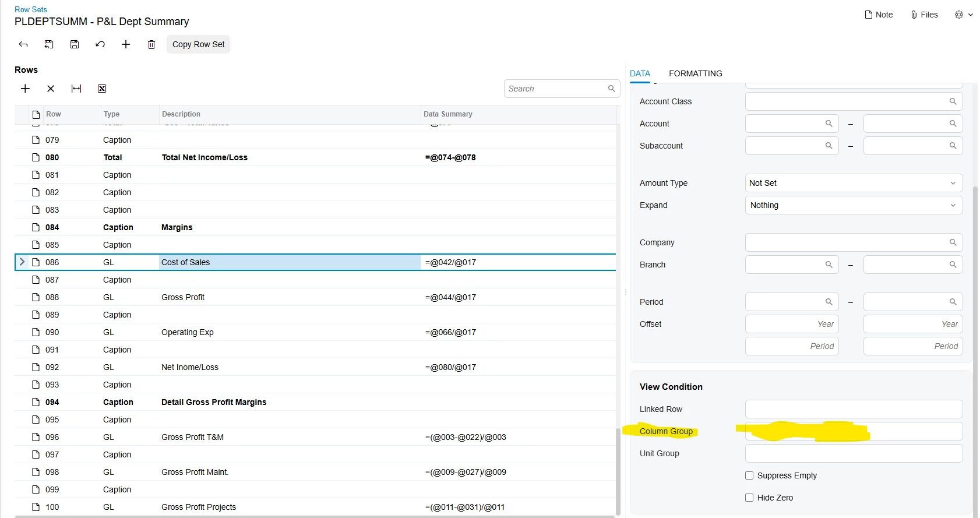Click the back arrow toolbar icon

pos(23,44)
